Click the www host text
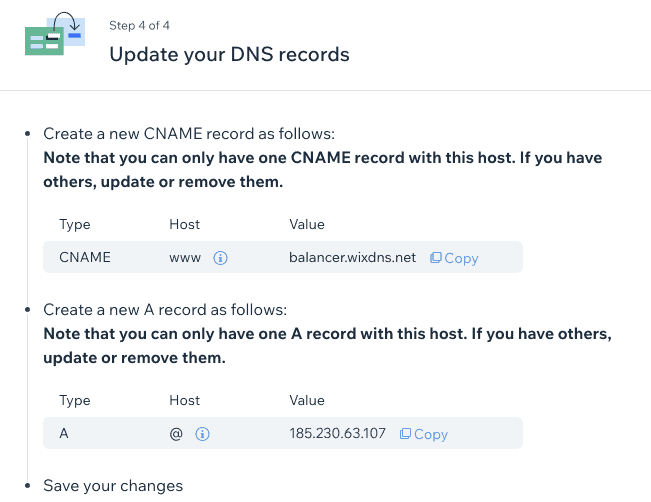Image resolution: width=651 pixels, height=502 pixels. (185, 258)
